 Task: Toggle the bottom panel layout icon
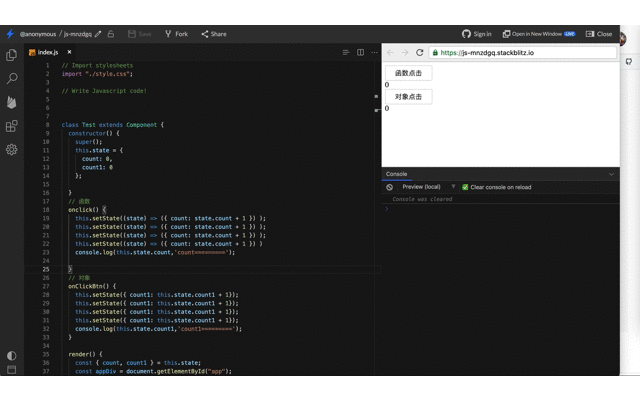11,370
